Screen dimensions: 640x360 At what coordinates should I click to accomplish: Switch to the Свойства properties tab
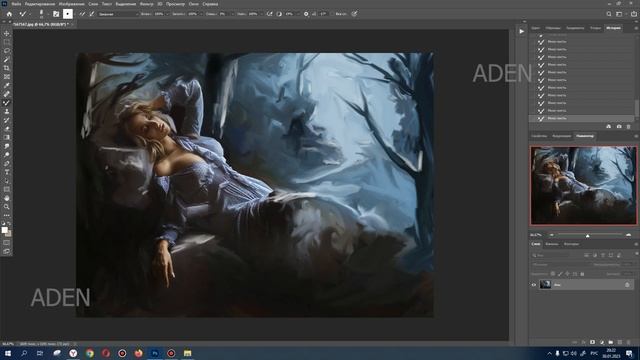click(x=539, y=136)
